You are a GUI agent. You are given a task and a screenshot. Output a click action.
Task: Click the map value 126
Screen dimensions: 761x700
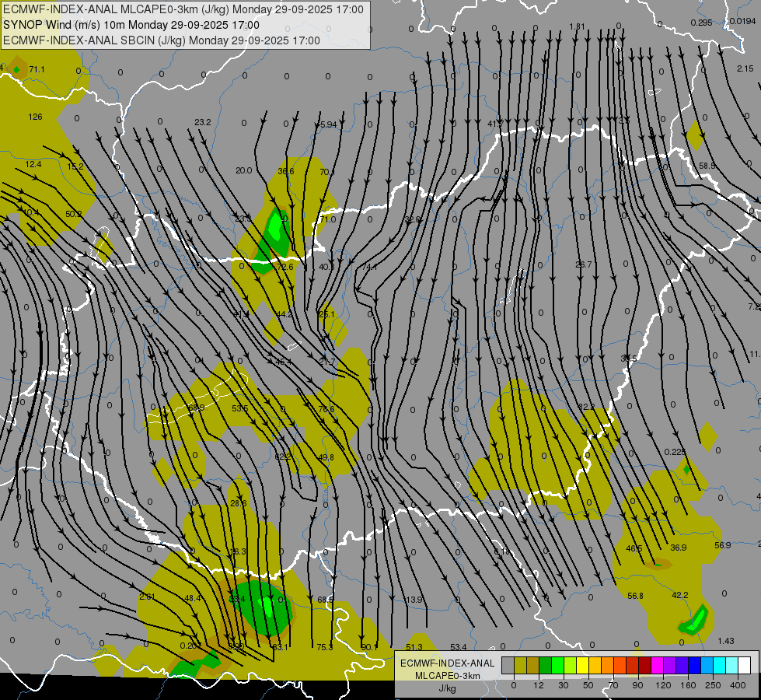coord(36,117)
